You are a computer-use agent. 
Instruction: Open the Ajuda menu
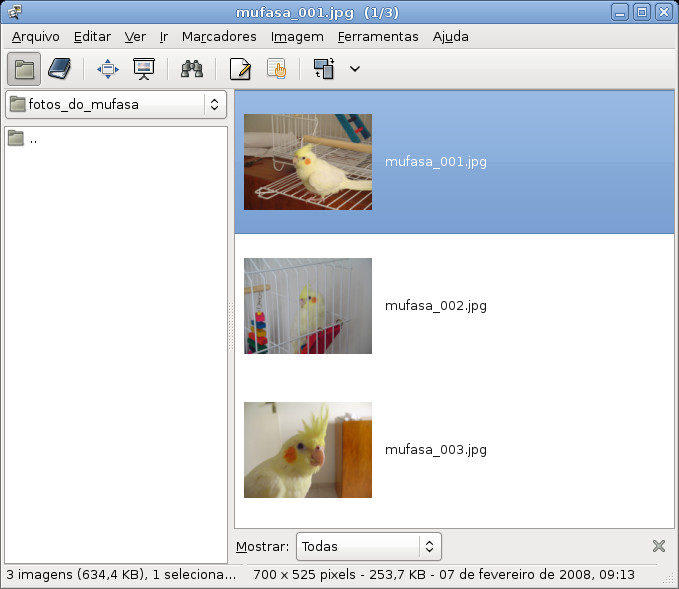[450, 37]
